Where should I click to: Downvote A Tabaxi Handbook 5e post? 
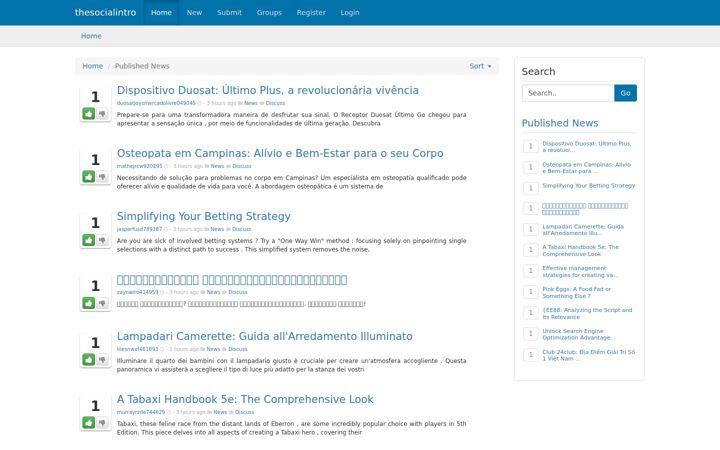pyautogui.click(x=102, y=422)
